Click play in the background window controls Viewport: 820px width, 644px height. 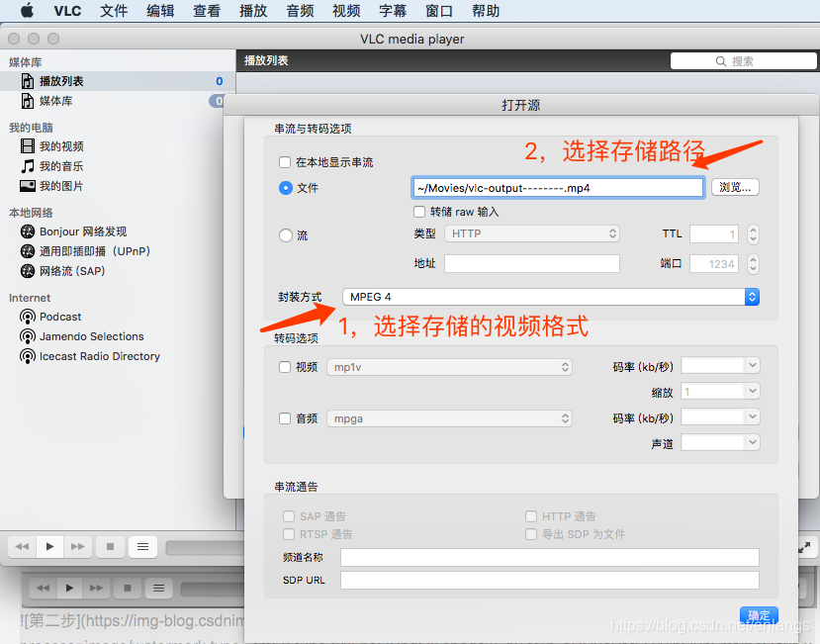[x=69, y=588]
